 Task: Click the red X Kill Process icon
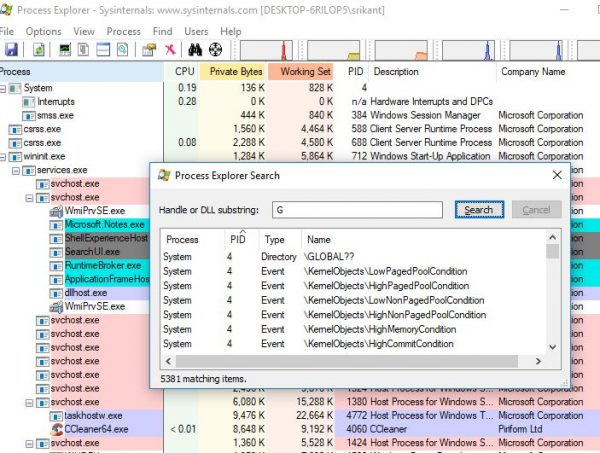pos(169,48)
